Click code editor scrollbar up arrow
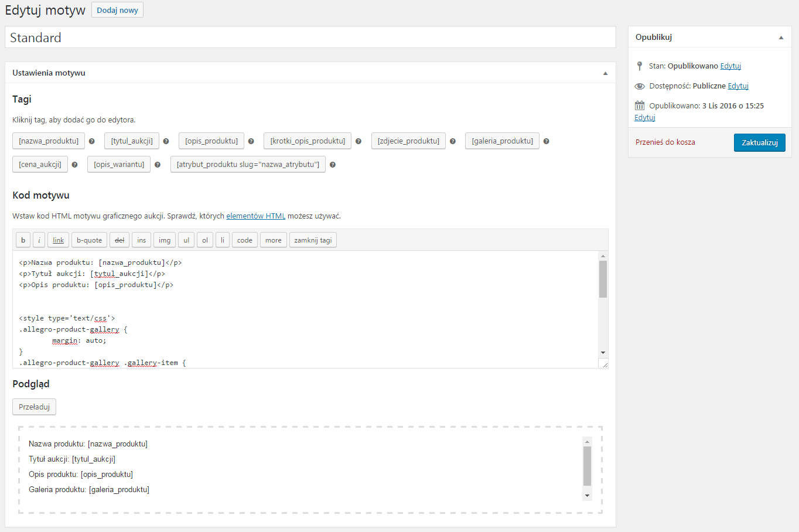The width and height of the screenshot is (799, 532). 603,256
